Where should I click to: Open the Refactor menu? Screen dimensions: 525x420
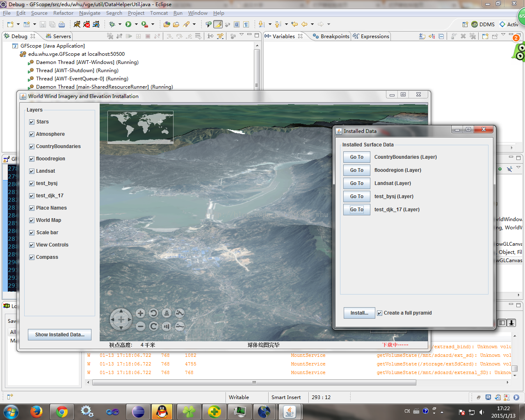63,13
